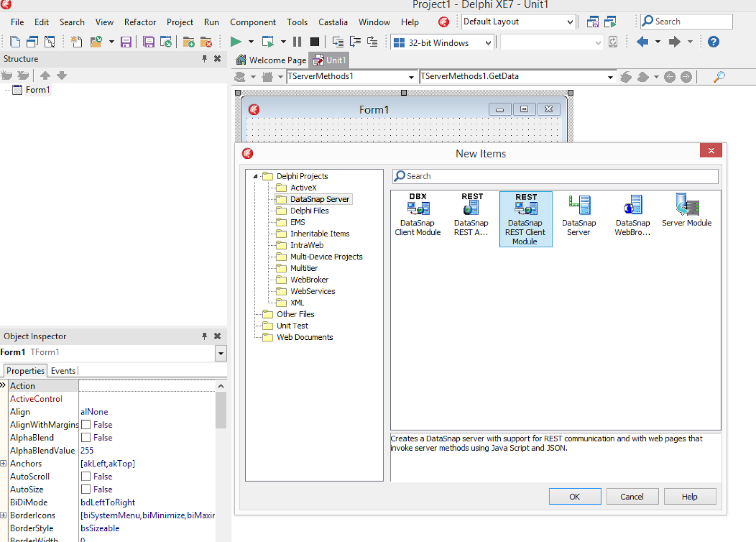This screenshot has width=756, height=542.
Task: Expand Anchors property
Action: click(x=3, y=464)
